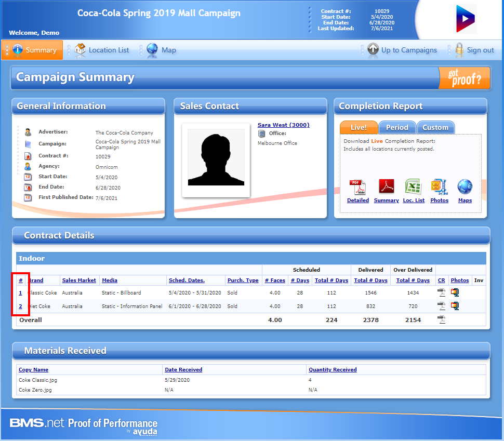504x441 pixels.
Task: Open Sara West (3000) contact link
Action: coord(284,125)
